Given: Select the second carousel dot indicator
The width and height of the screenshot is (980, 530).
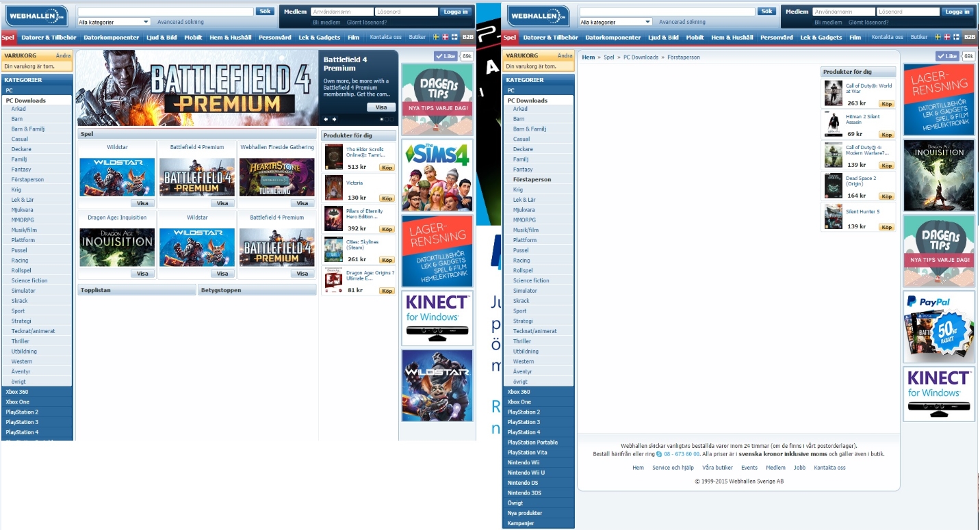Looking at the screenshot, I should click(x=387, y=119).
